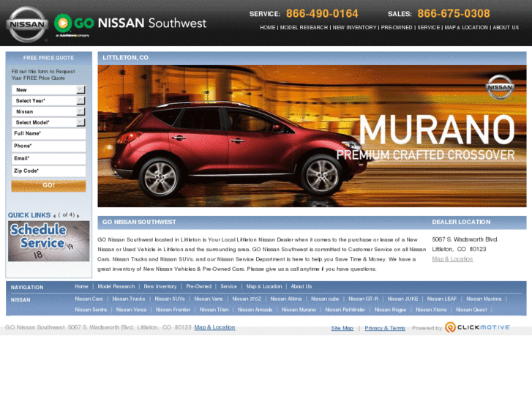Open the Nissan Sentra link

pyautogui.click(x=91, y=310)
